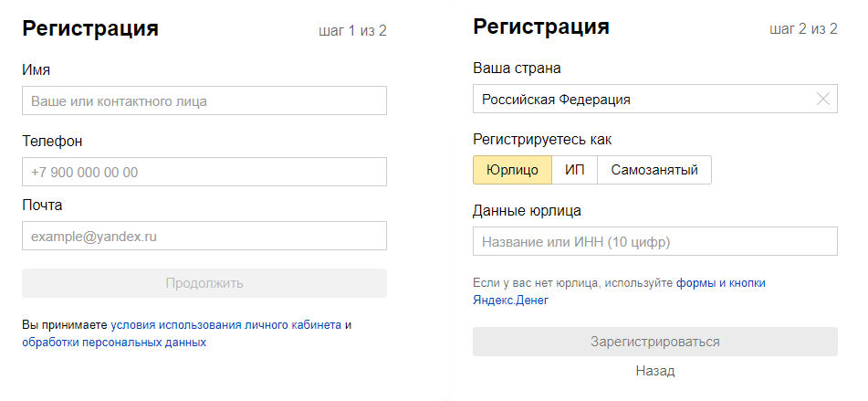Go back using the Назад link
The height and width of the screenshot is (401, 868).
point(654,371)
